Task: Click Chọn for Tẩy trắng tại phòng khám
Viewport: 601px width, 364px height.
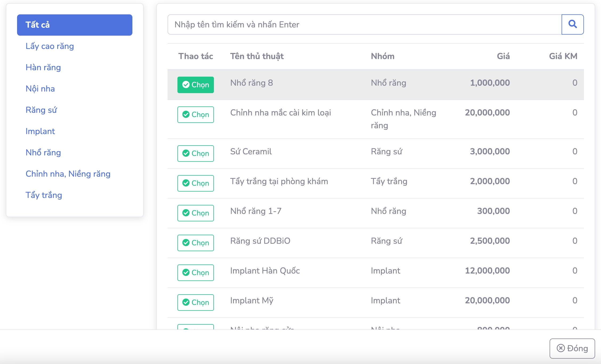Action: (196, 183)
